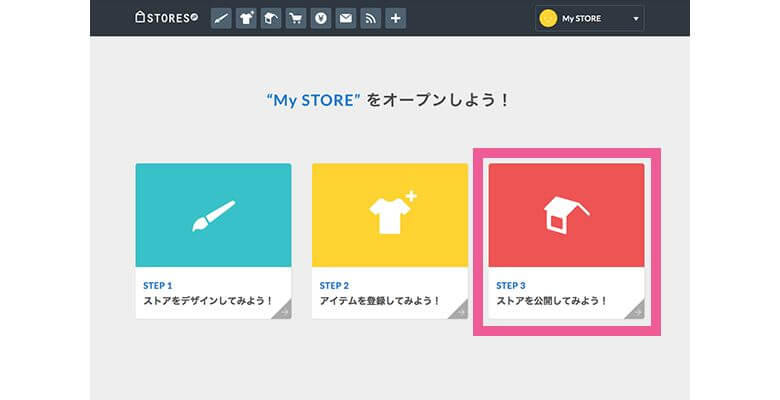Open the store house icon in toolbar
Image resolution: width=780 pixels, height=400 pixels.
271,18
